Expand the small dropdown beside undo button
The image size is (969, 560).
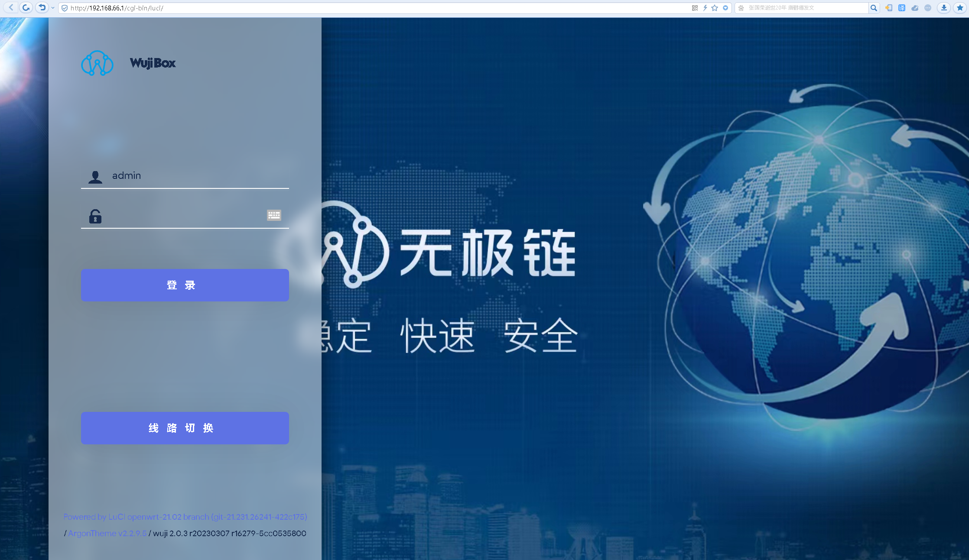[53, 8]
